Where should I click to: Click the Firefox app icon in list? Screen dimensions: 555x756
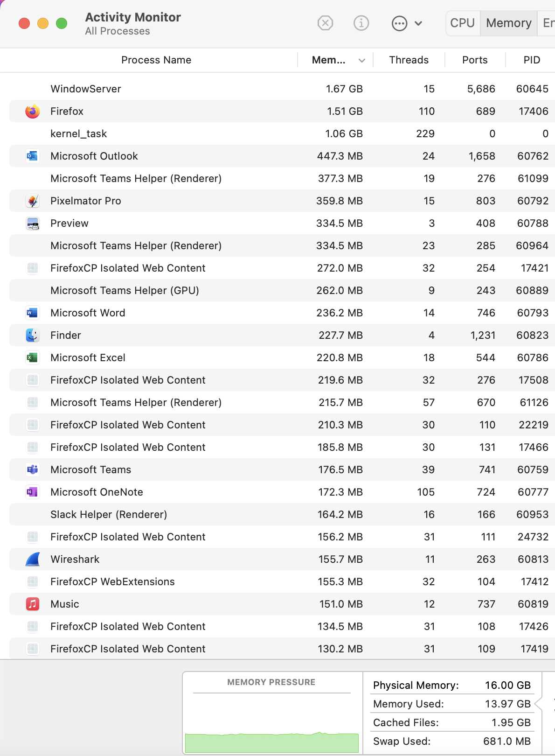tap(32, 112)
